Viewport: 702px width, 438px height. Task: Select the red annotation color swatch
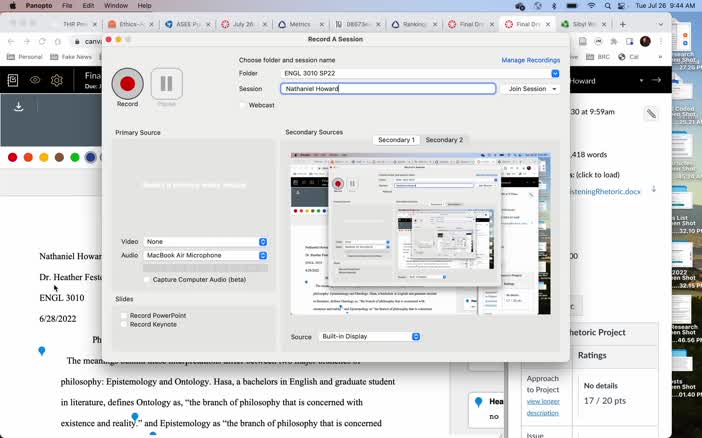(x=12, y=157)
